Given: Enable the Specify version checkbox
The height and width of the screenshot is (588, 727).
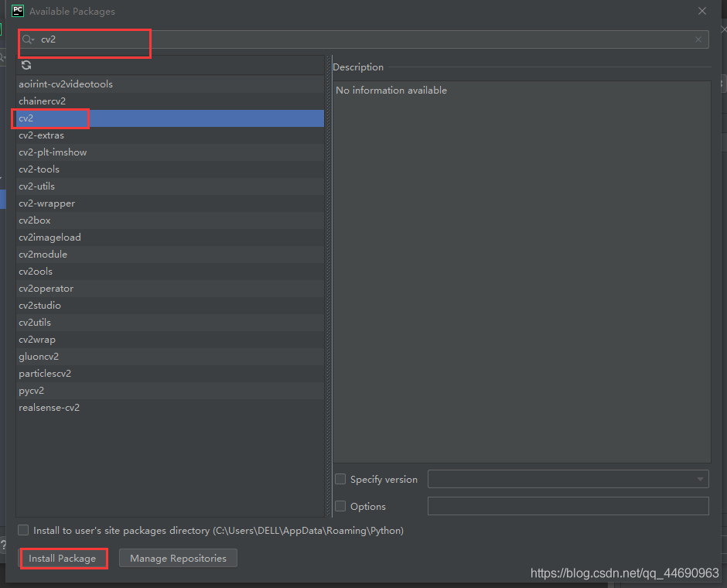Looking at the screenshot, I should tap(340, 479).
